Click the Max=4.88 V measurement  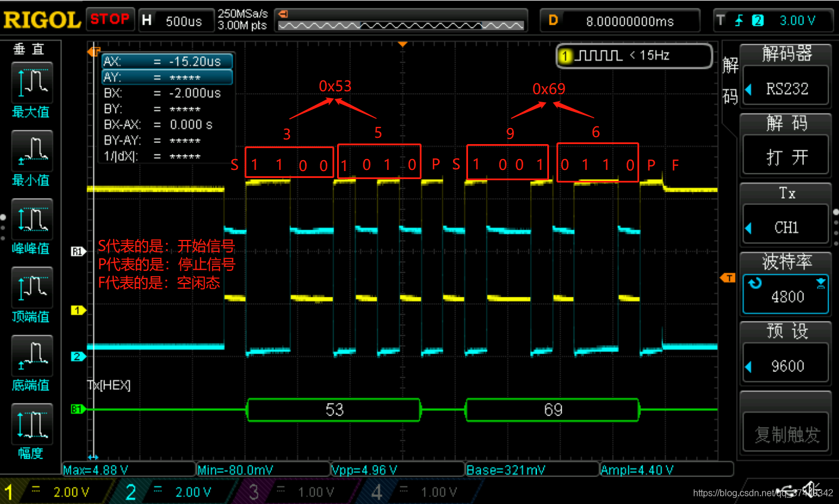[129, 470]
